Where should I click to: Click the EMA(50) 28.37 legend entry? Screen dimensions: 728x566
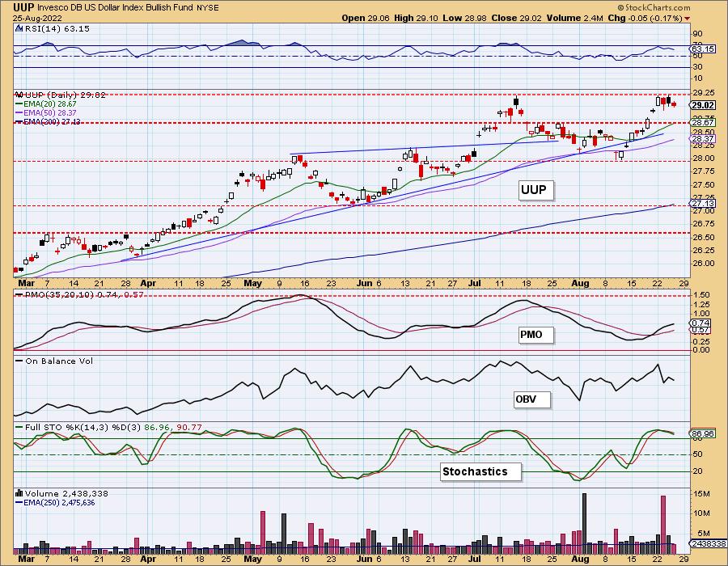(x=46, y=112)
